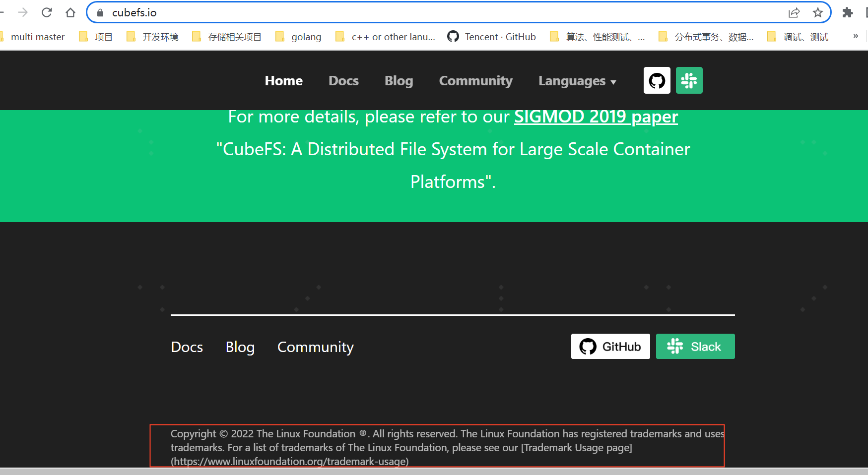Image resolution: width=868 pixels, height=475 pixels.
Task: Click the site security padlock toggle
Action: pyautogui.click(x=100, y=12)
